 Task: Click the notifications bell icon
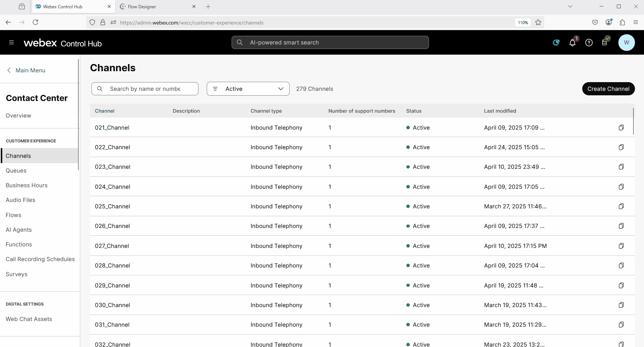(x=572, y=43)
